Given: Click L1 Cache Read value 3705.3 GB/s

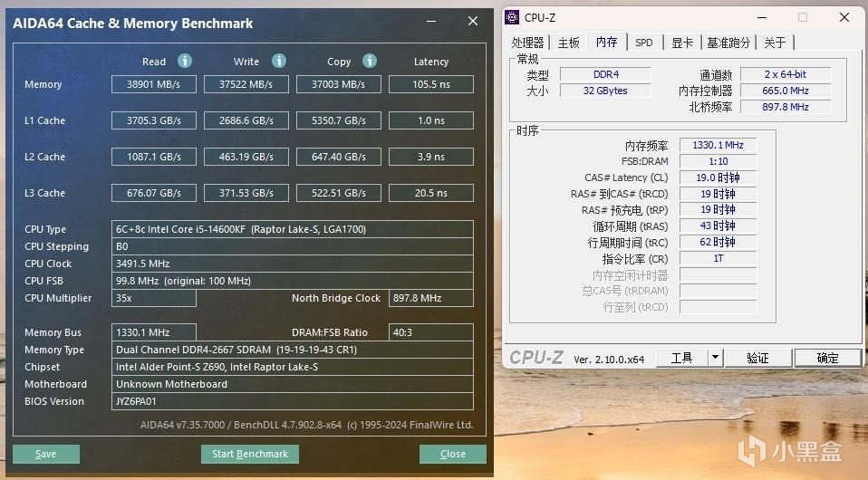Looking at the screenshot, I should [x=154, y=120].
